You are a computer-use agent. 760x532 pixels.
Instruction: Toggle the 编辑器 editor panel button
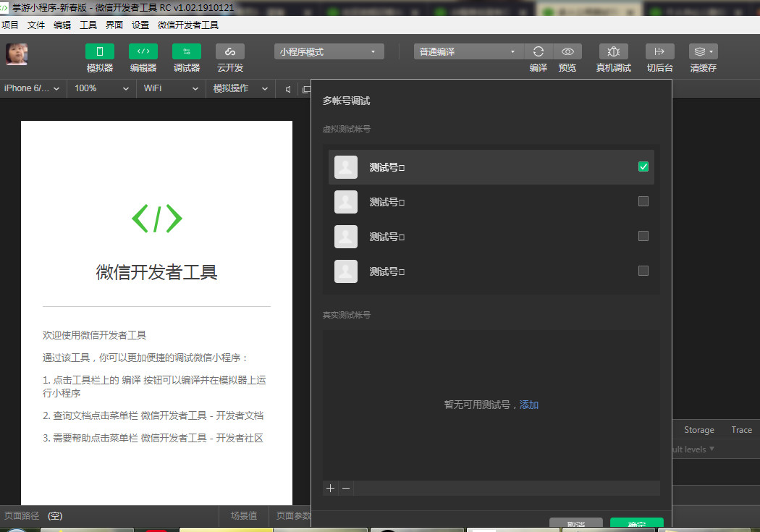(143, 51)
